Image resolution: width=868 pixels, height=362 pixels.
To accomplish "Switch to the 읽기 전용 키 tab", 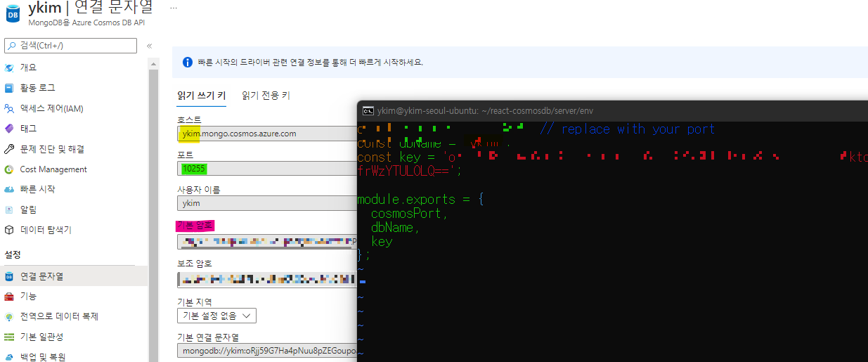I will (266, 95).
